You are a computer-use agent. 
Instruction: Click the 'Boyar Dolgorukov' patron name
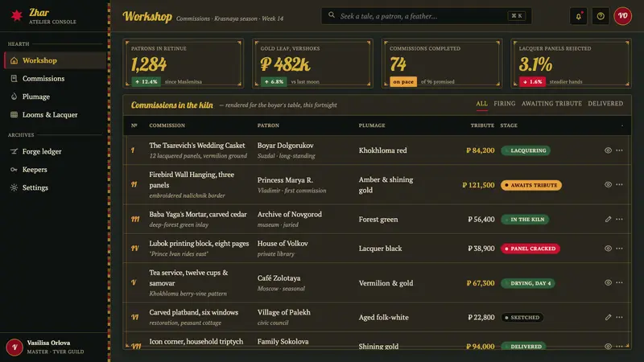click(x=286, y=146)
